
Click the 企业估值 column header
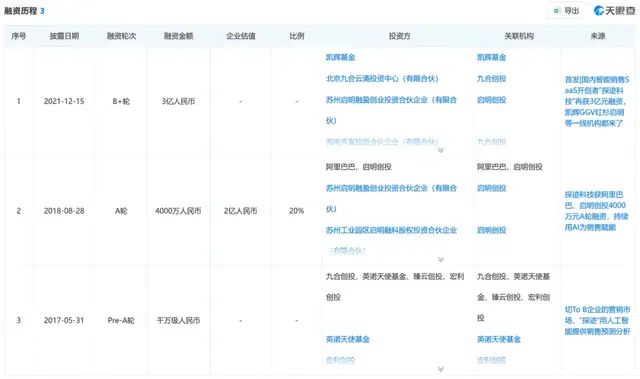241,36
